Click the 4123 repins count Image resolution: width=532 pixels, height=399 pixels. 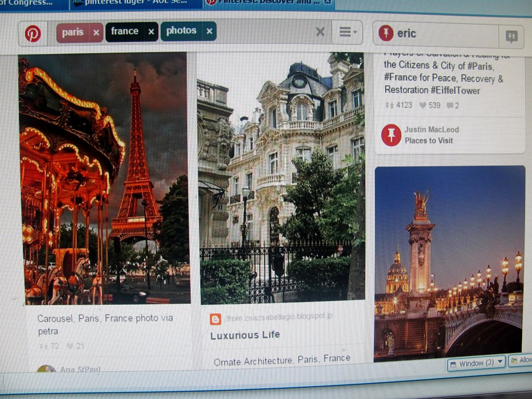click(x=399, y=105)
